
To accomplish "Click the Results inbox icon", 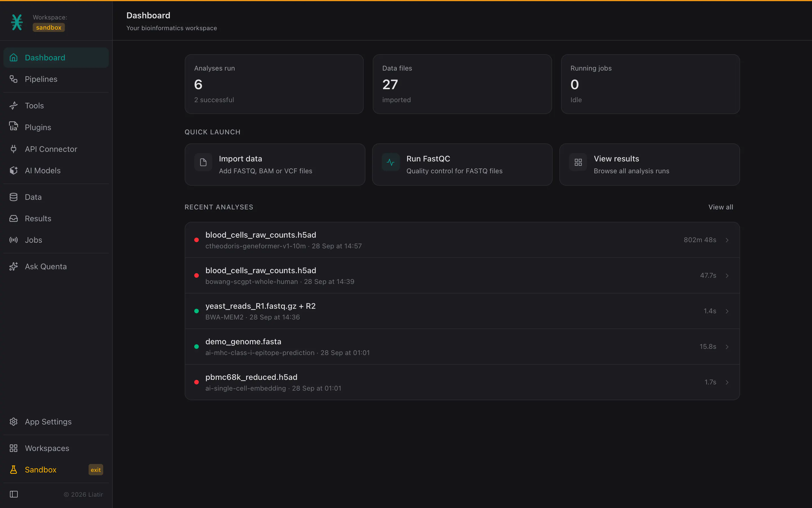I will coord(14,218).
